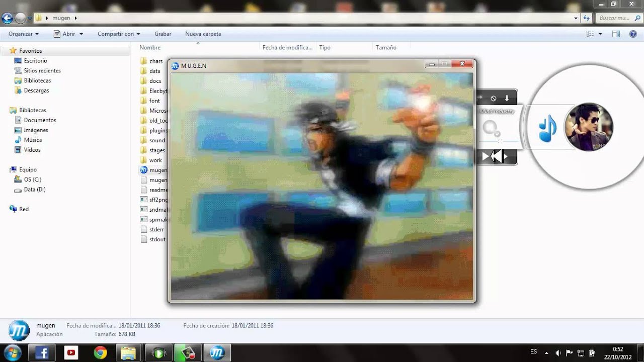Expand the arrow beside Abrir
Image resolution: width=644 pixels, height=362 pixels.
(x=81, y=34)
